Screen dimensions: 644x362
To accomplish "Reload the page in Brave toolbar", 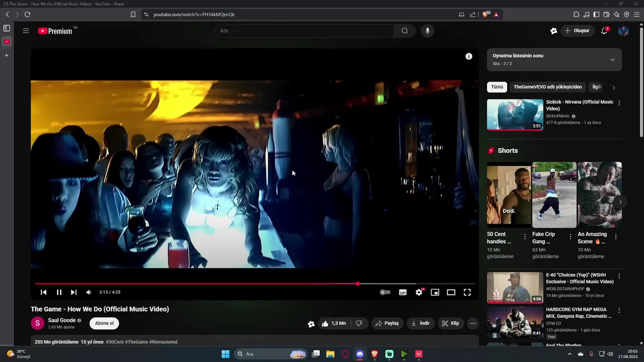I will pyautogui.click(x=27, y=15).
